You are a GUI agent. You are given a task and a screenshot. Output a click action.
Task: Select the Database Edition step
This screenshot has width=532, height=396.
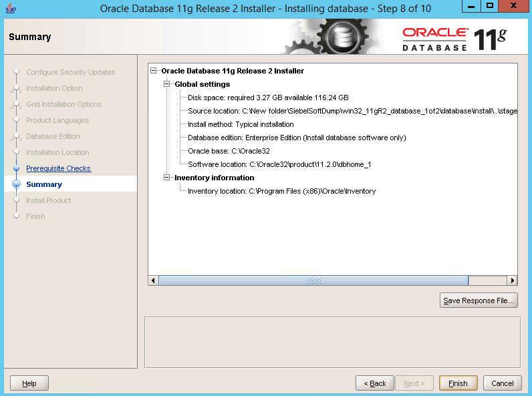53,136
